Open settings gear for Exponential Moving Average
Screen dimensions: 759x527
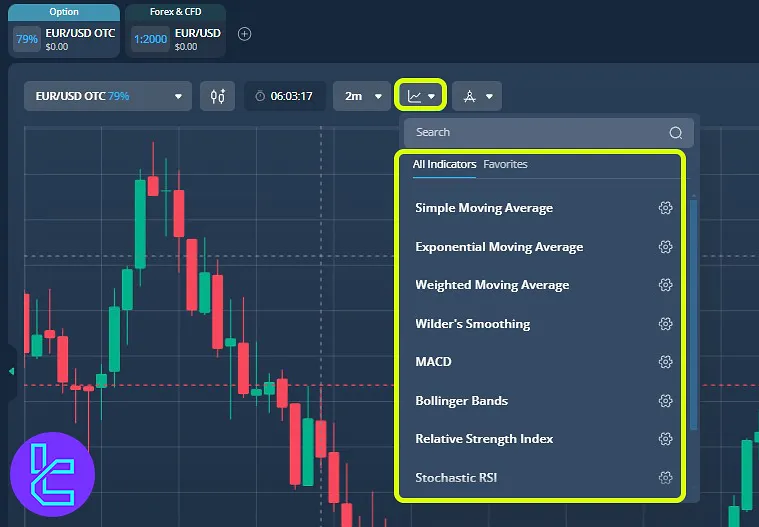point(666,247)
